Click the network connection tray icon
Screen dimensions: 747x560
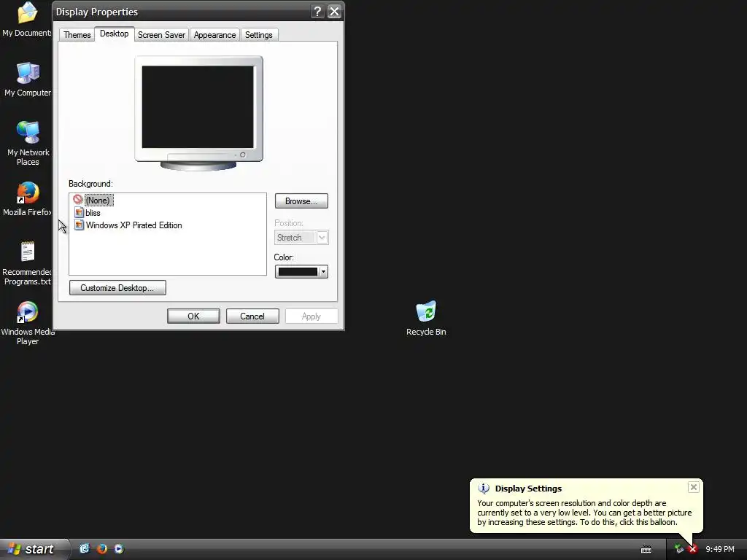click(x=679, y=549)
